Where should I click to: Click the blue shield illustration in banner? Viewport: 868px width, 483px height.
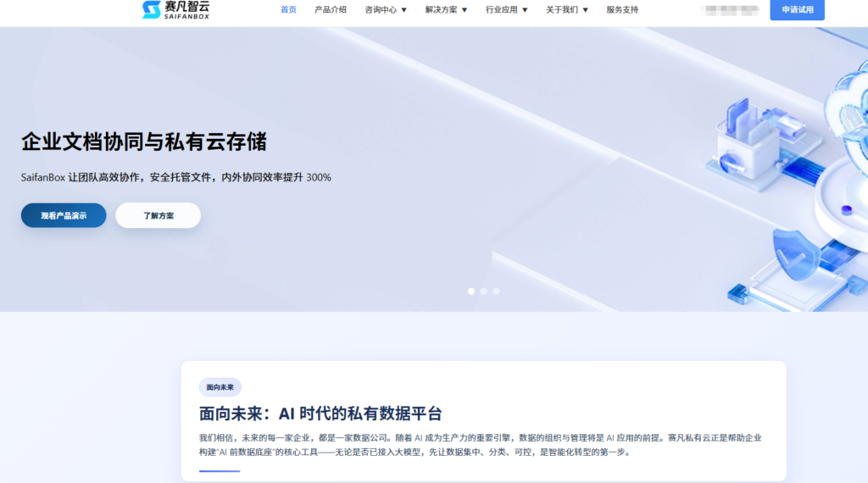click(x=794, y=255)
